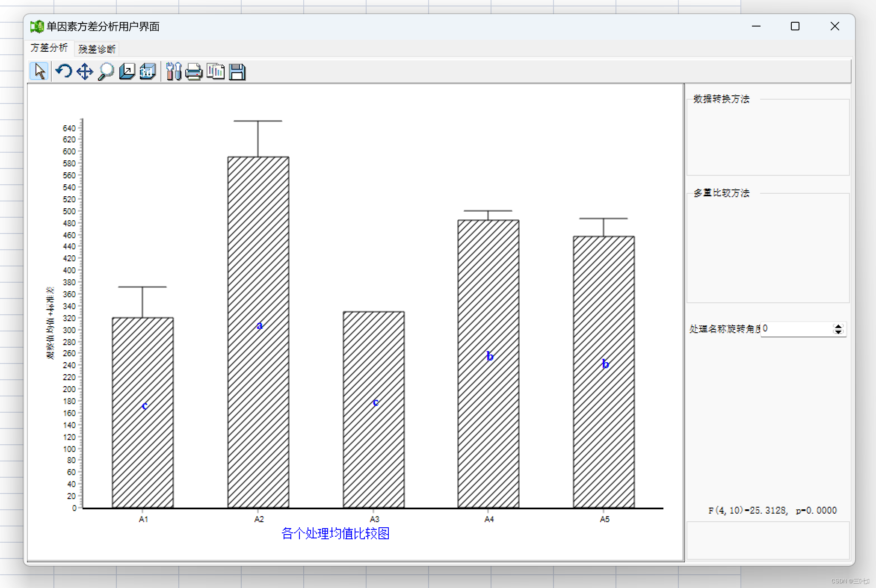
Task: Copy chart with the copy icon
Action: (x=215, y=71)
